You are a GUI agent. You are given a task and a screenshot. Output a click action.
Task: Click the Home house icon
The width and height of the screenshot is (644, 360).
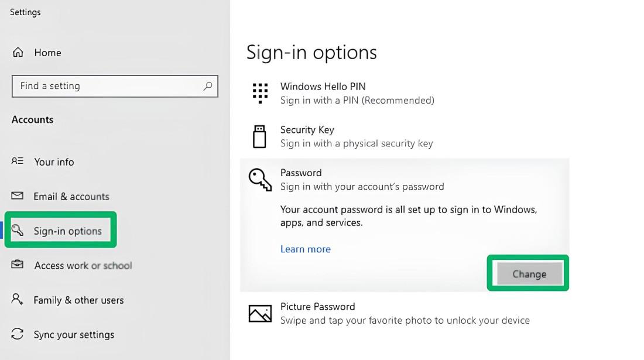18,53
